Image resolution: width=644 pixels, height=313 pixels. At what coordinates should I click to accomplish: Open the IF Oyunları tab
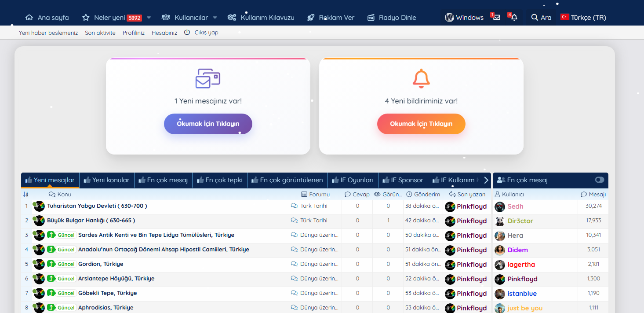tap(353, 180)
